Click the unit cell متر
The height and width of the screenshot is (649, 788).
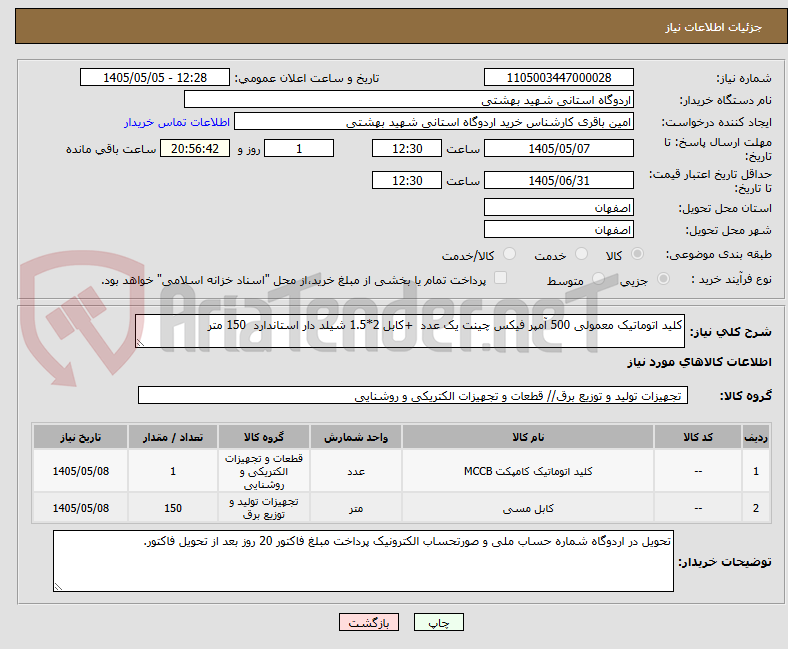point(356,508)
